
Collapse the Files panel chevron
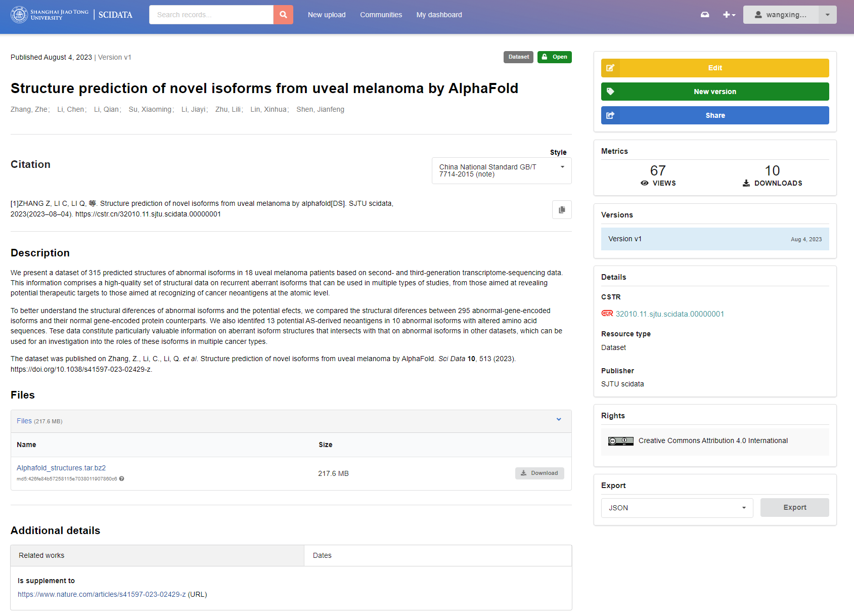tap(559, 419)
